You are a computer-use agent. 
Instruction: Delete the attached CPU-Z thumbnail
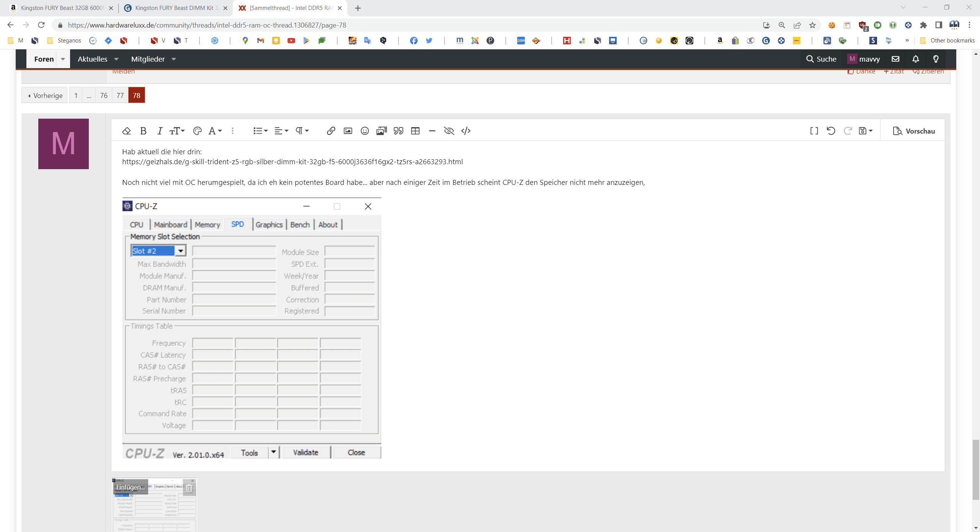(x=189, y=488)
